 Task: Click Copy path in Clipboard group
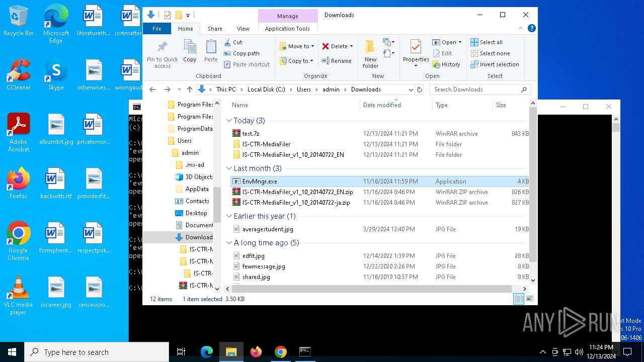[242, 53]
